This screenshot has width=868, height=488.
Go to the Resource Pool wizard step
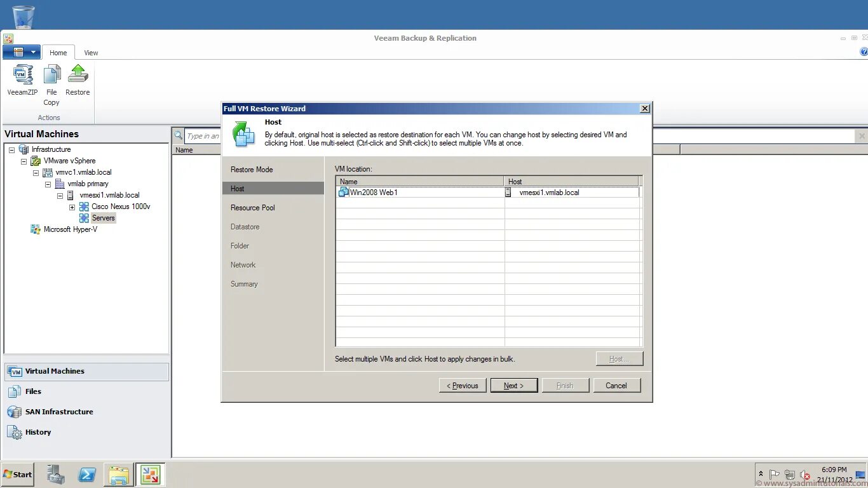[x=253, y=208]
